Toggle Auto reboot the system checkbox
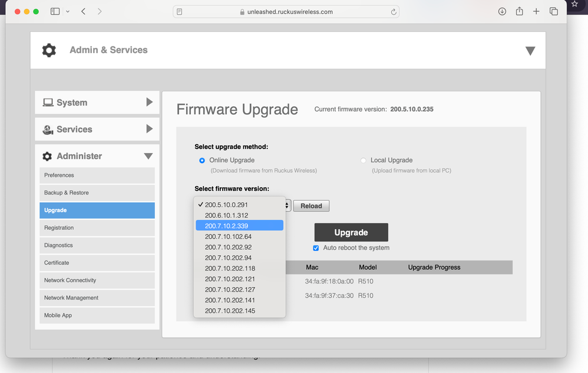This screenshot has width=588, height=373. coord(316,248)
